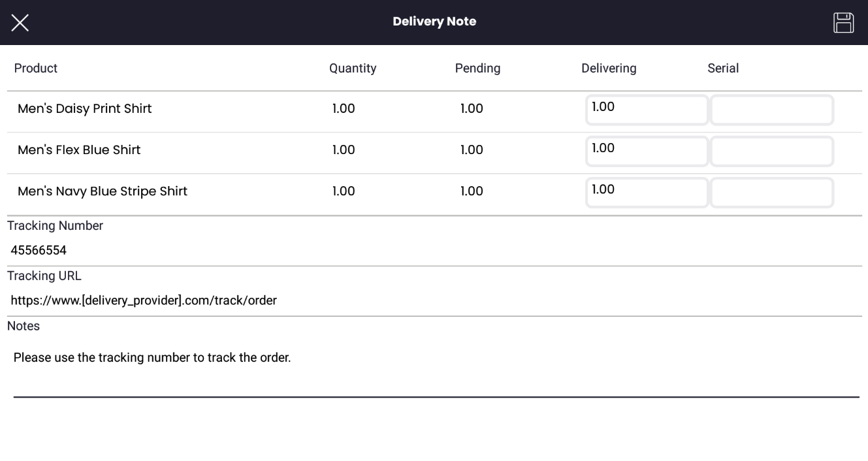The image size is (868, 461).
Task: Click the Serial field for Men's Flex Blue Shirt
Action: 771,151
